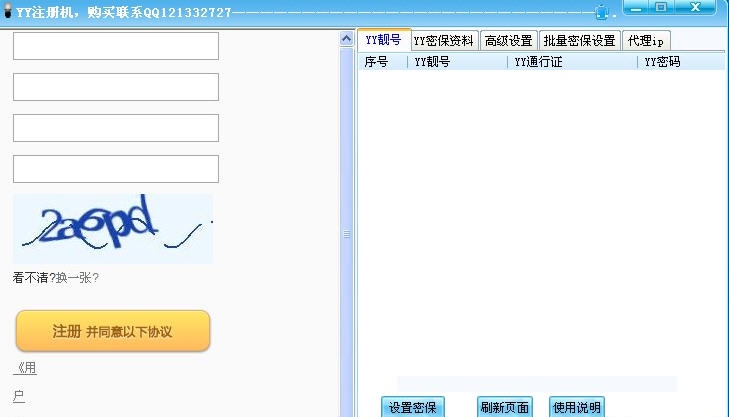
Task: Sort by YY通行证 column header
Action: click(572, 62)
